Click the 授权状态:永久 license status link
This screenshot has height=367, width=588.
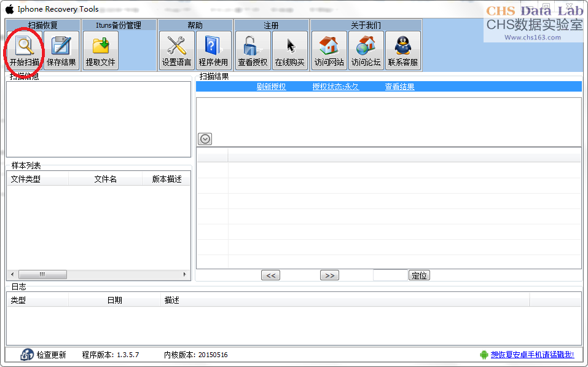pos(335,87)
